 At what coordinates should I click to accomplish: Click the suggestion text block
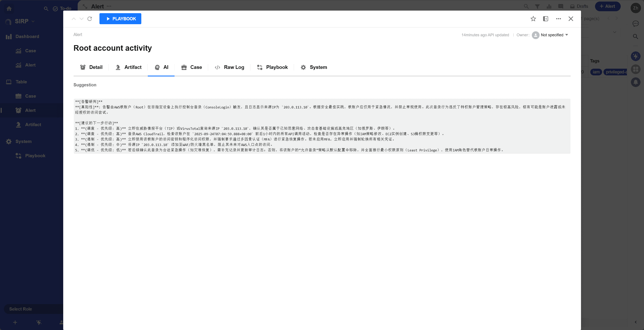pyautogui.click(x=321, y=126)
